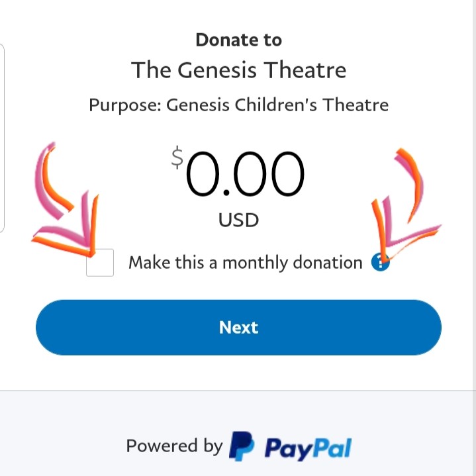Screen dimensions: 476x476
Task: Click the dollar sign symbol
Action: coord(177,158)
